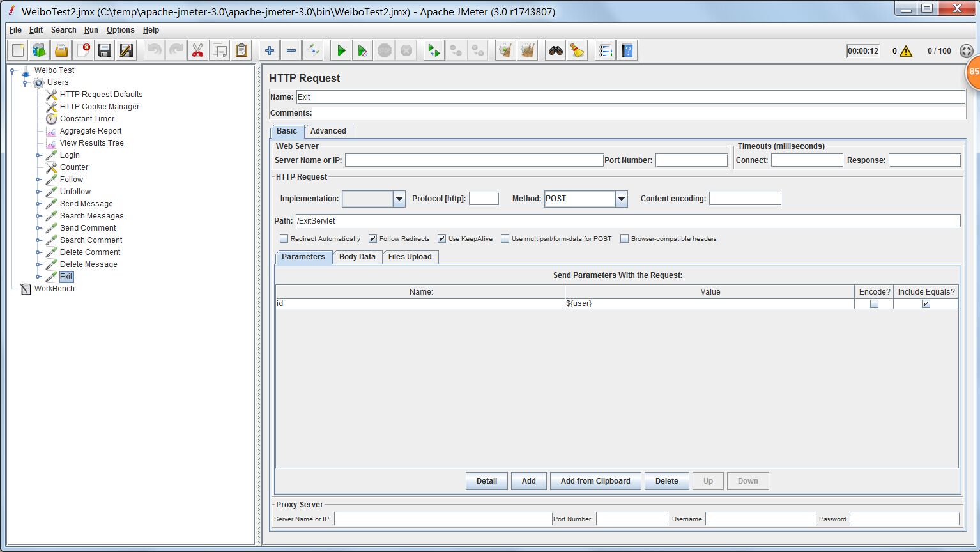The image size is (980, 552).
Task: Select HTTP Cookie Manager in tree
Action: point(100,107)
